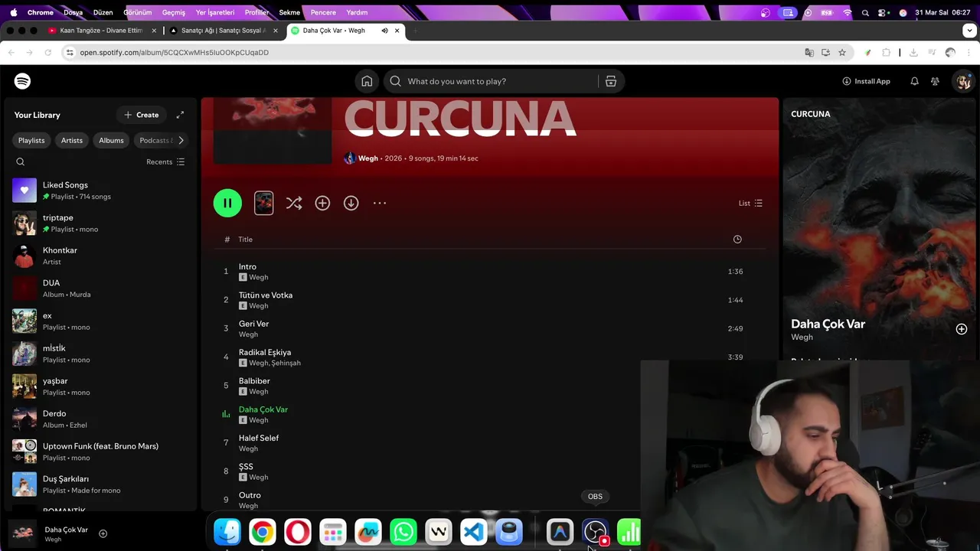Viewport: 980px width, 551px height.
Task: Open the Chrome extensions puzzle icon
Action: click(887, 53)
